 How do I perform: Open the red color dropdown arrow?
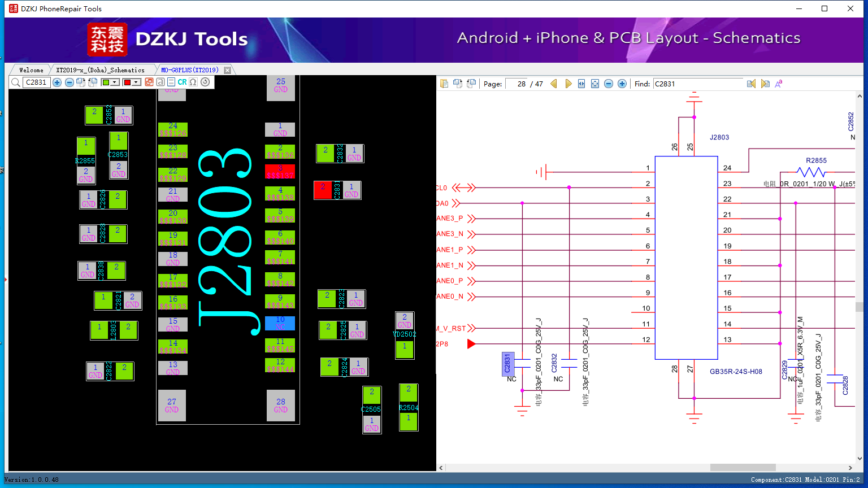[136, 82]
